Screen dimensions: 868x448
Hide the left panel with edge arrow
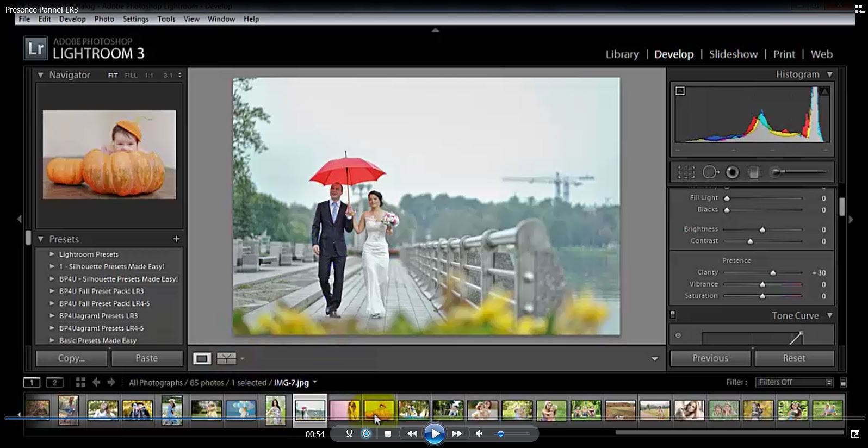[20, 219]
